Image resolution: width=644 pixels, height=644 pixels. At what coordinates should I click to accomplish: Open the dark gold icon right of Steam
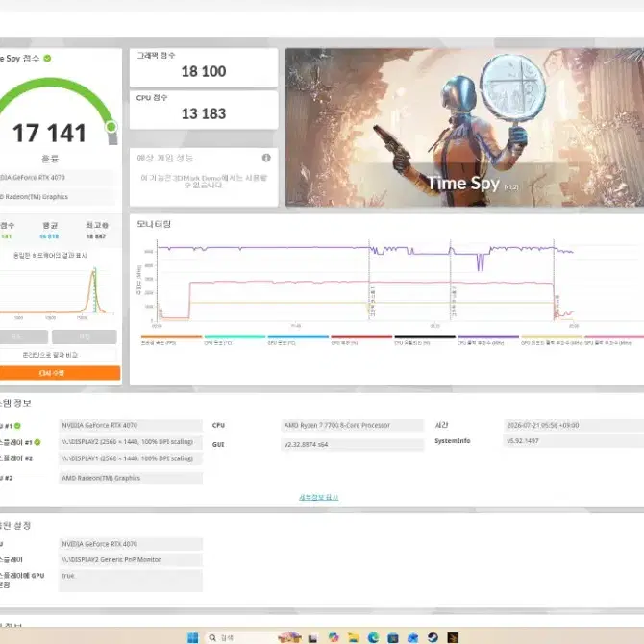453,637
